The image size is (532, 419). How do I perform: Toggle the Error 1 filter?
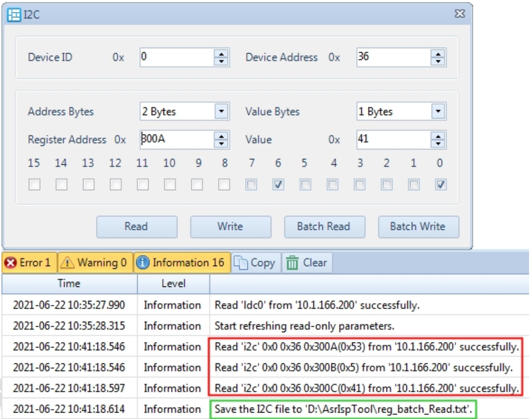click(x=29, y=263)
